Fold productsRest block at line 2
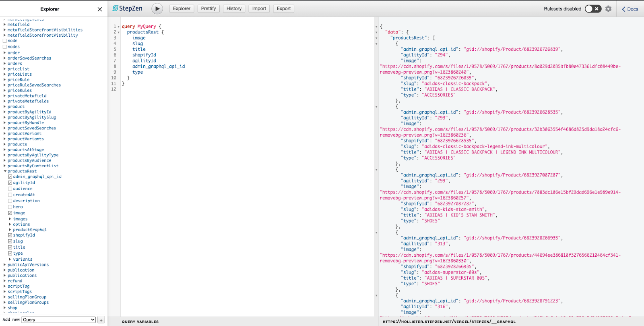Viewport: 644px width, 326px height. coord(118,32)
